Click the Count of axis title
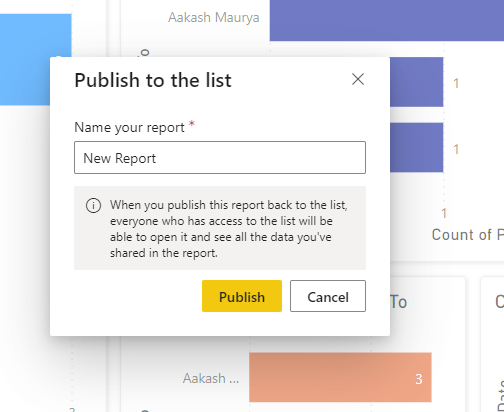This screenshot has height=412, width=504. pyautogui.click(x=468, y=235)
